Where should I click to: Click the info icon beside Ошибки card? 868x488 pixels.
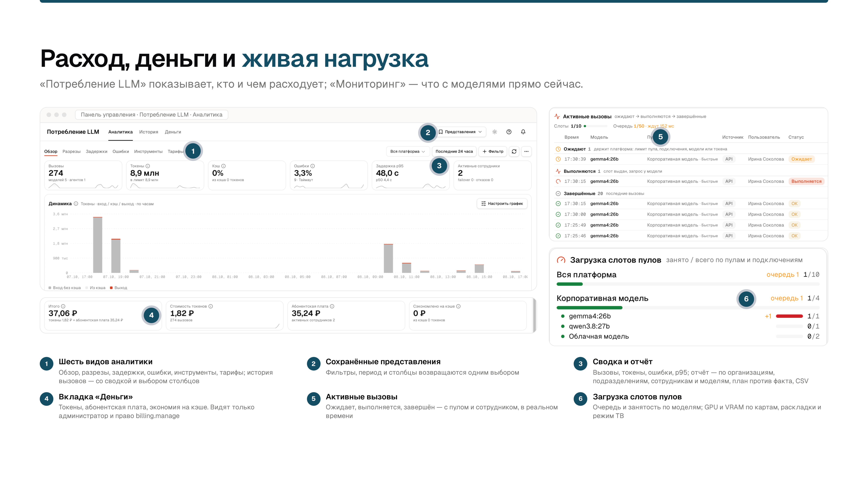[313, 166]
